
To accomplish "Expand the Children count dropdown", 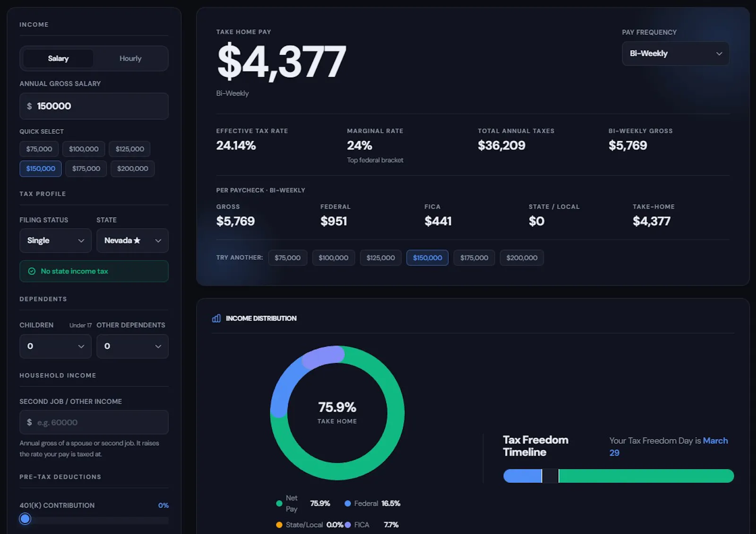I will pyautogui.click(x=55, y=346).
